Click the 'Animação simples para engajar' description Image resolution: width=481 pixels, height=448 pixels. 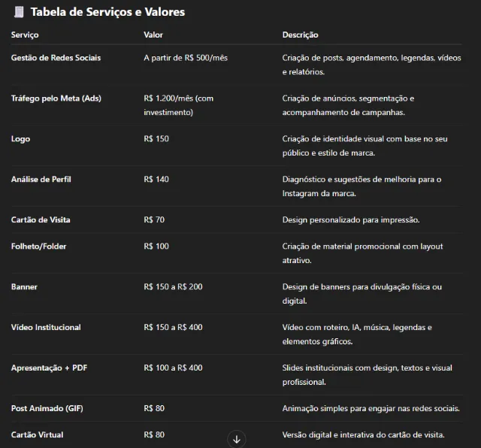click(371, 408)
